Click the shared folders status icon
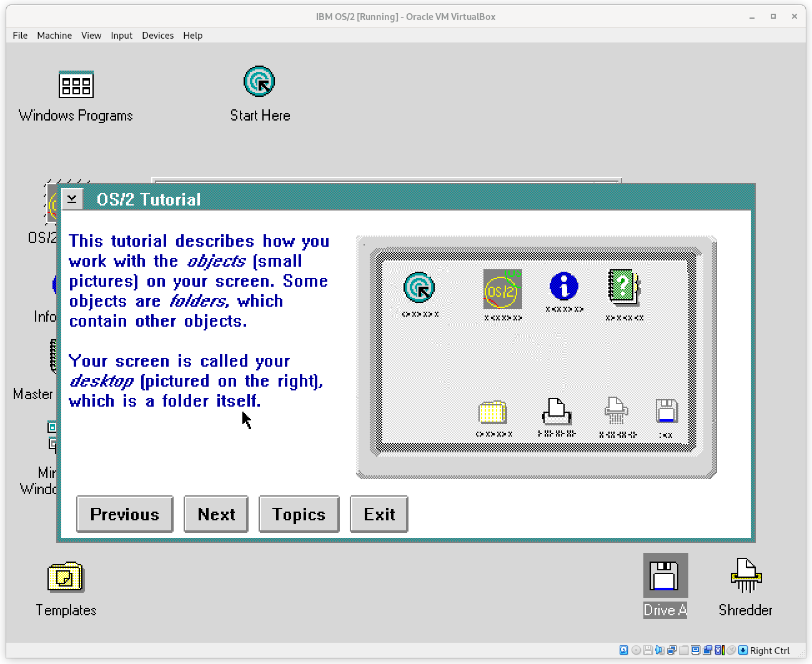This screenshot has height=664, width=812. [x=684, y=650]
